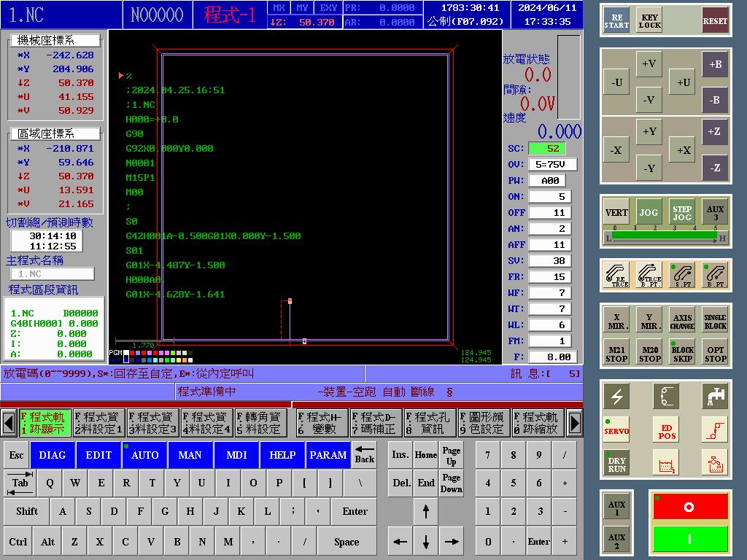Click the right arrow of function bar
747x560 pixels.
575,423
